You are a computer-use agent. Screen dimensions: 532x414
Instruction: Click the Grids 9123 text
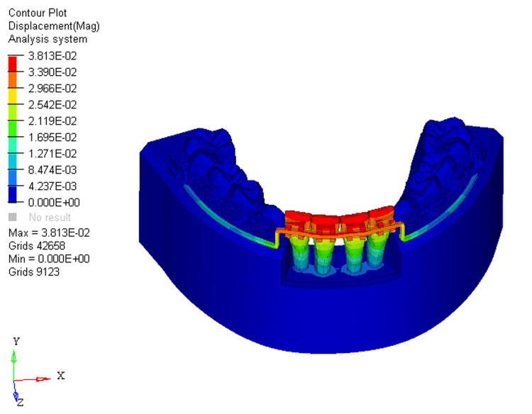34,272
